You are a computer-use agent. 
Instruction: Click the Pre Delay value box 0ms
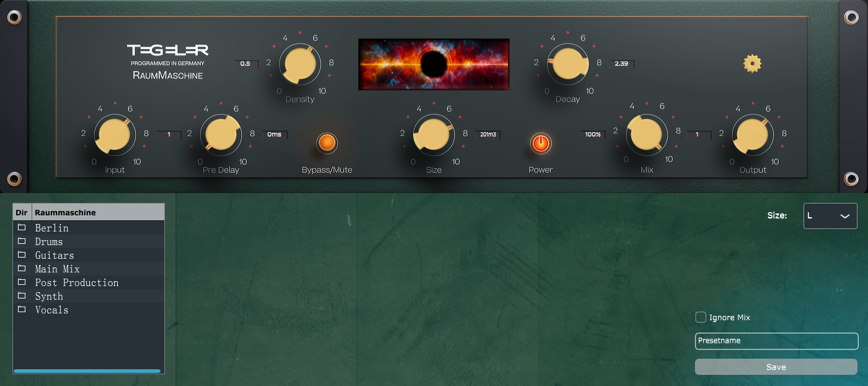coord(275,134)
